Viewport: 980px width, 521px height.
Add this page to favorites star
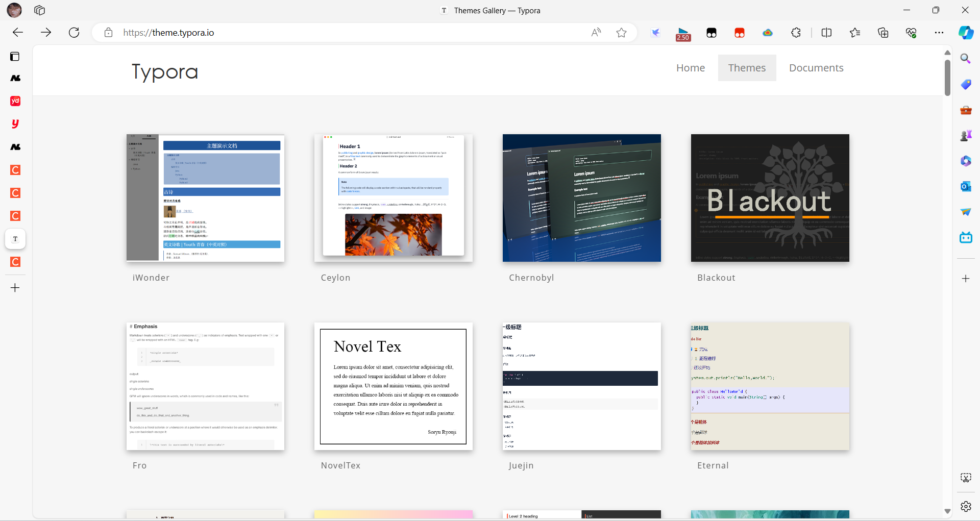point(621,33)
